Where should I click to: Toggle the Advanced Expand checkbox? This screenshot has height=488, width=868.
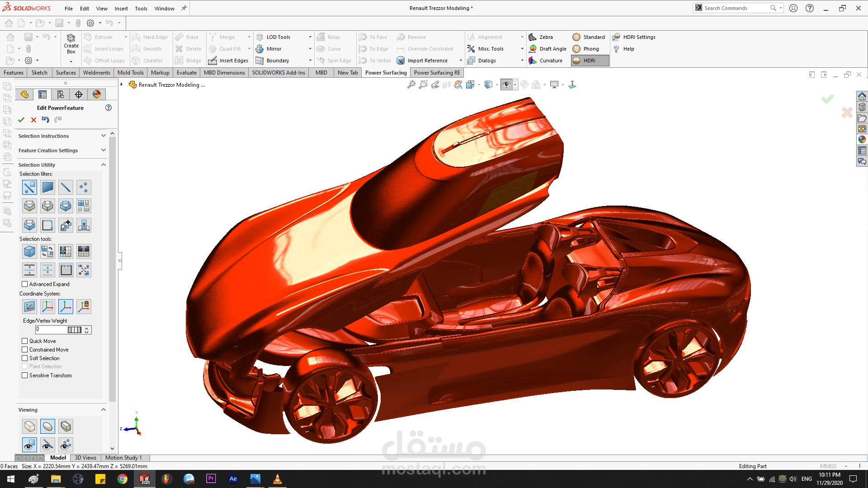click(x=25, y=284)
